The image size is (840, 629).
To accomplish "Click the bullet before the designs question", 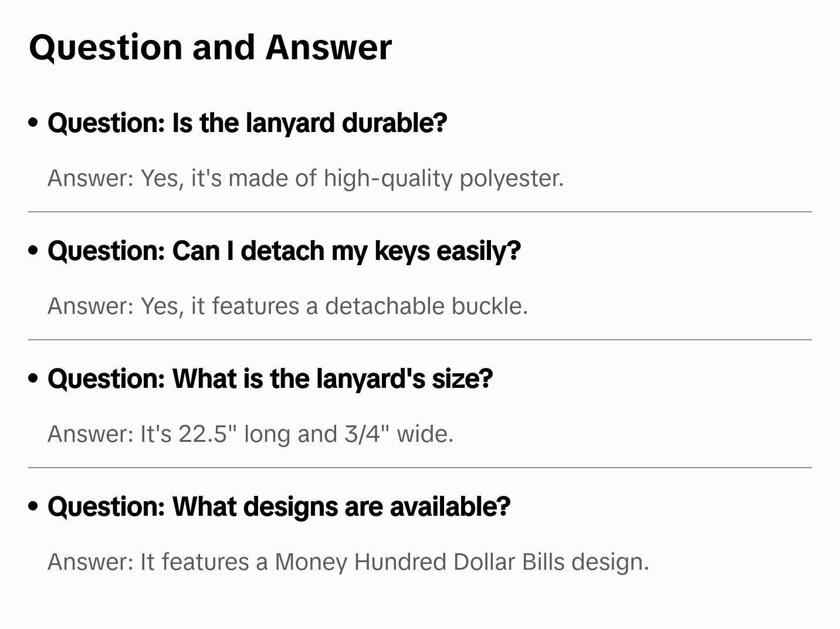I will pyautogui.click(x=33, y=506).
